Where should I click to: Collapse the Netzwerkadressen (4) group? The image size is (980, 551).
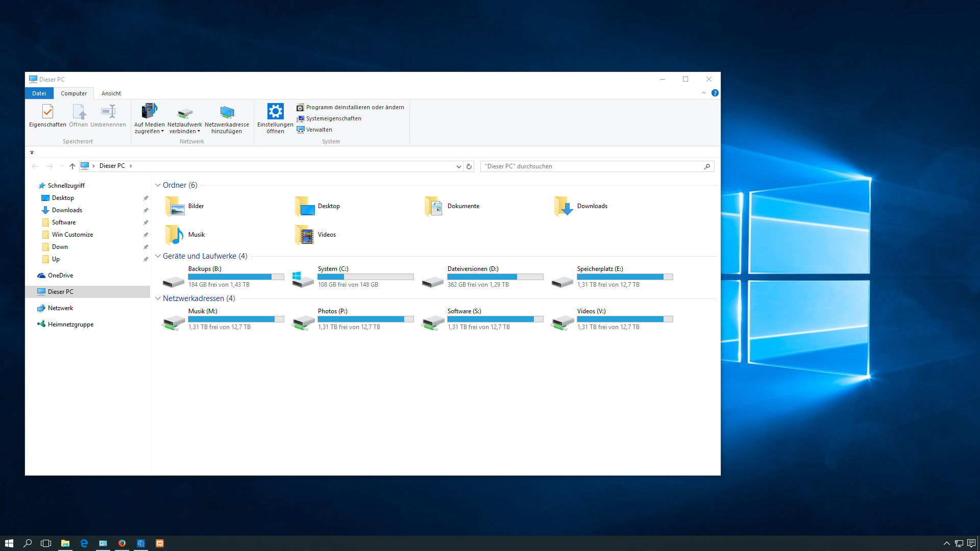coord(158,298)
